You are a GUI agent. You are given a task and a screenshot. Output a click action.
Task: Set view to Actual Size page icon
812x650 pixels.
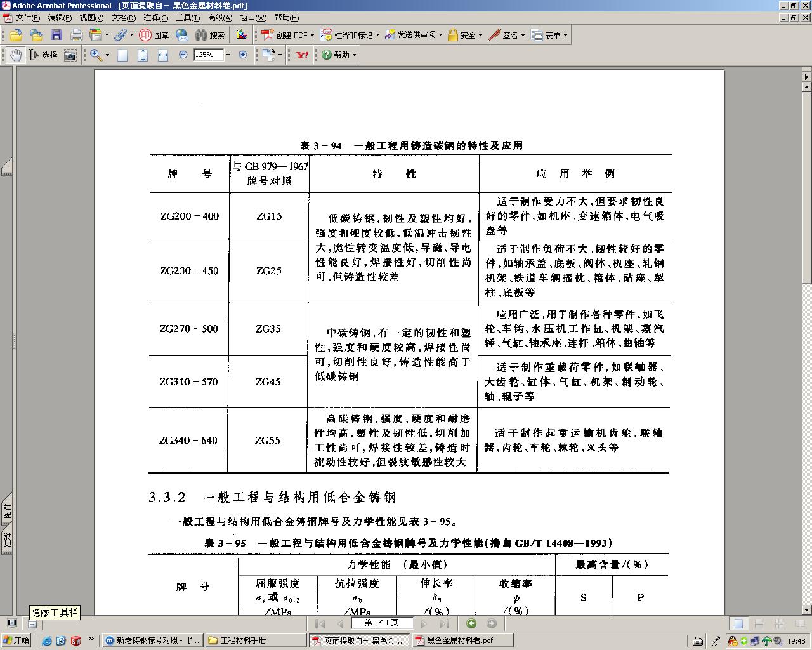pyautogui.click(x=122, y=55)
